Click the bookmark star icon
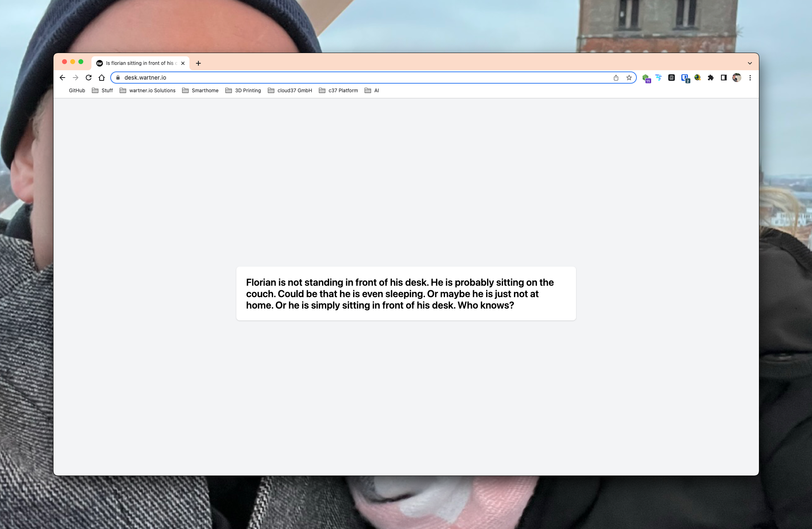The width and height of the screenshot is (812, 529). point(629,77)
